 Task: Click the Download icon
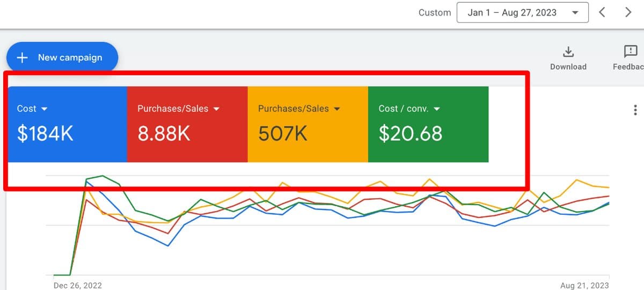[568, 52]
